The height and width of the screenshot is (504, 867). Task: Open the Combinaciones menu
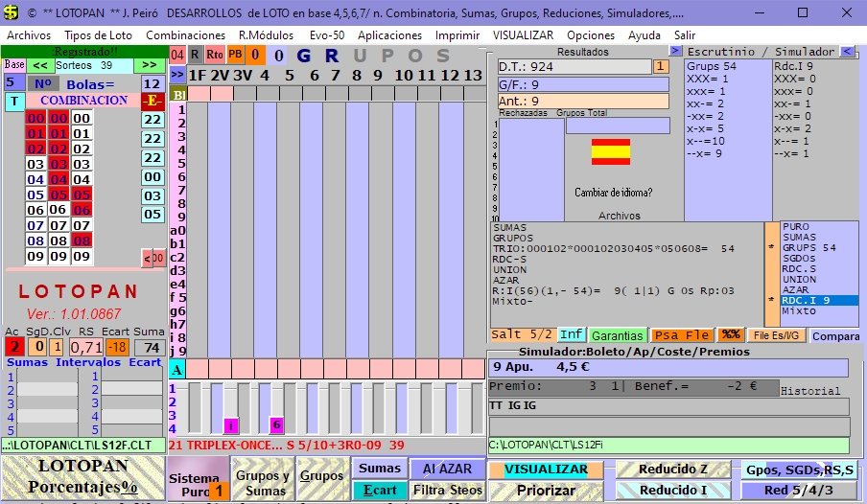186,35
